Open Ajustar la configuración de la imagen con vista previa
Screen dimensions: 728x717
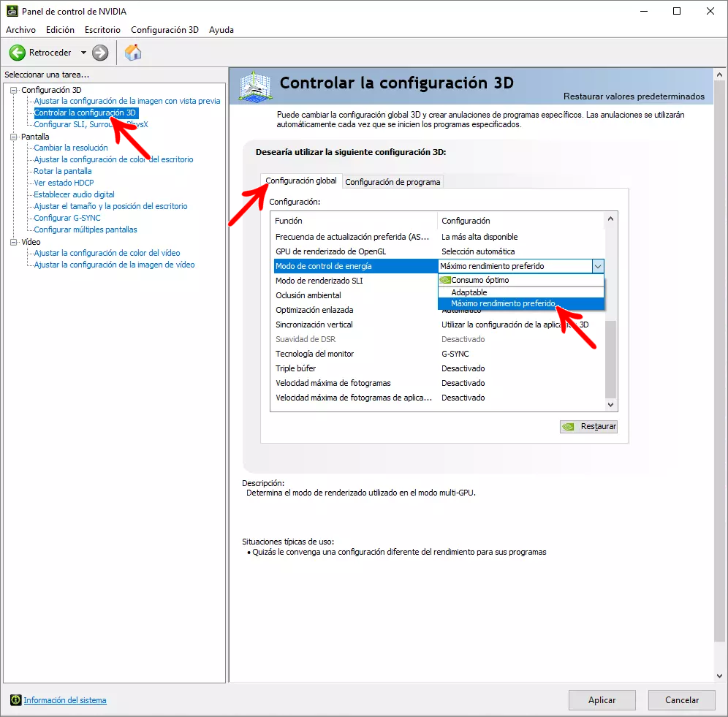[x=126, y=101]
